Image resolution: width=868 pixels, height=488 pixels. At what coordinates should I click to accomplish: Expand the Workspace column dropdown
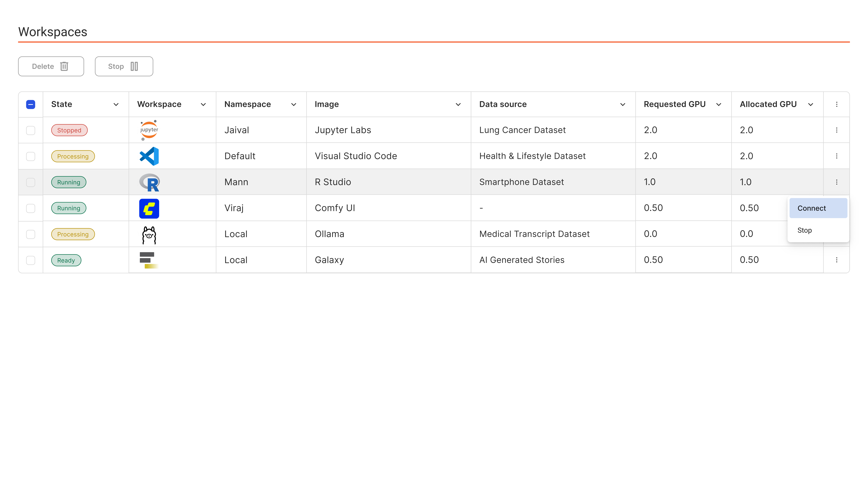click(203, 104)
